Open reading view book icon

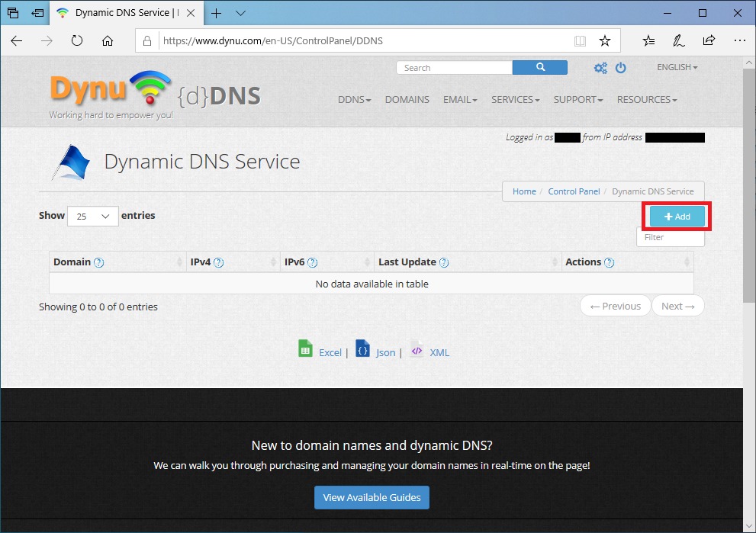(580, 41)
